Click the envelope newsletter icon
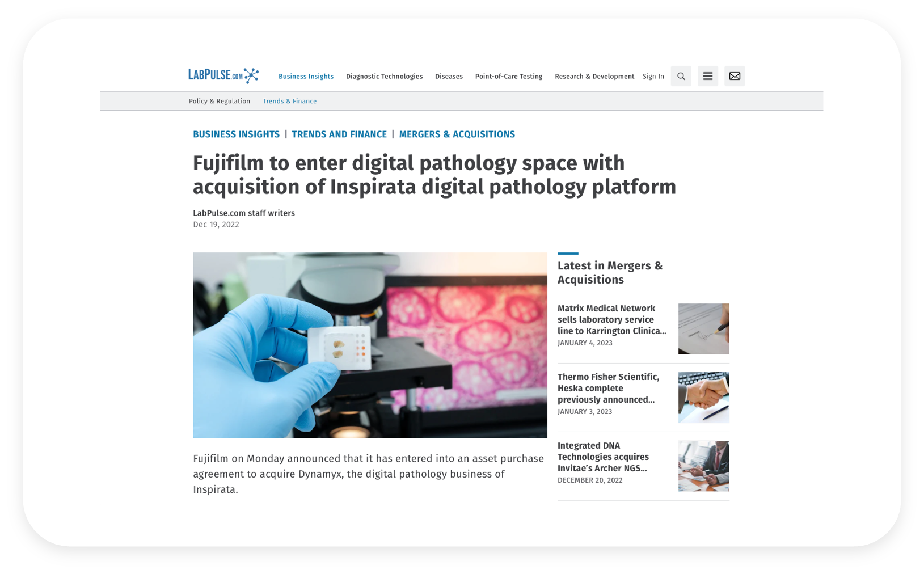Screen dimensions: 924x574 [x=734, y=76]
